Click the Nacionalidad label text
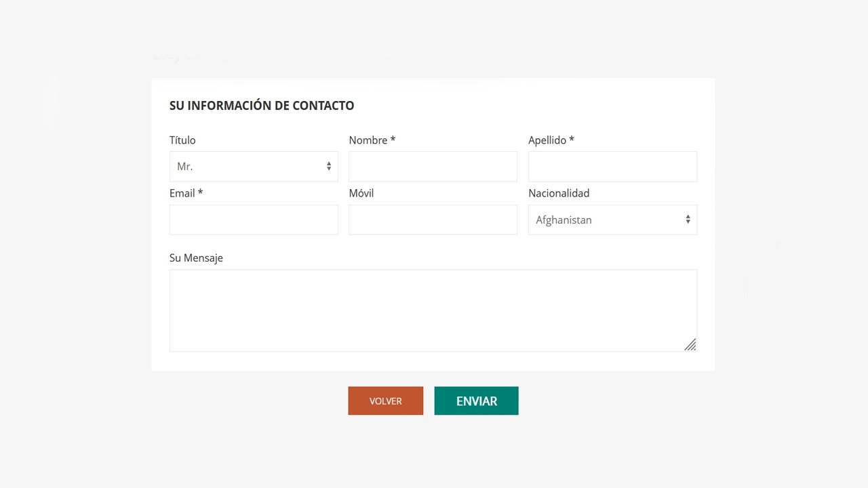 point(559,193)
